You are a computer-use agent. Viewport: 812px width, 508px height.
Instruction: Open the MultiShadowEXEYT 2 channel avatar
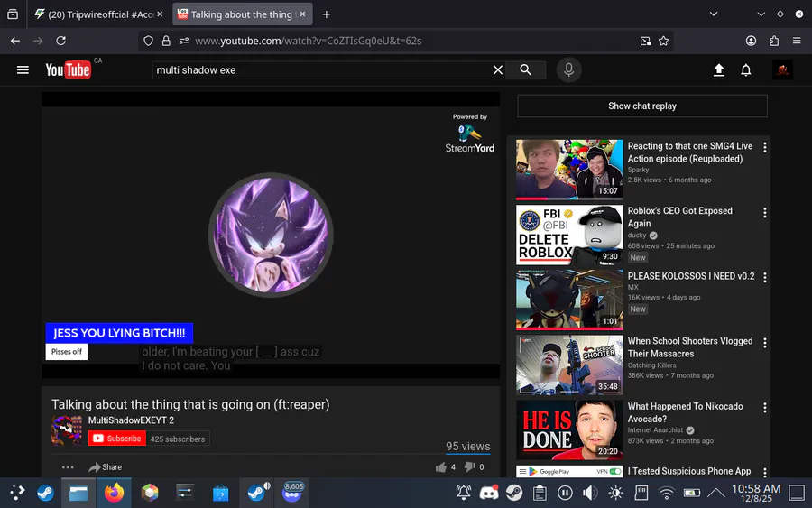[x=66, y=429]
